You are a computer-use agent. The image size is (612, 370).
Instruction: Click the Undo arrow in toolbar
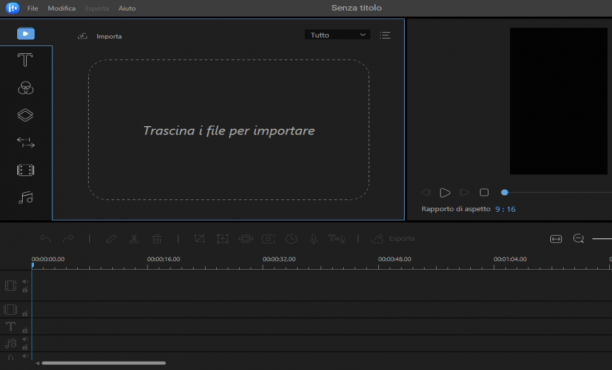pos(46,238)
